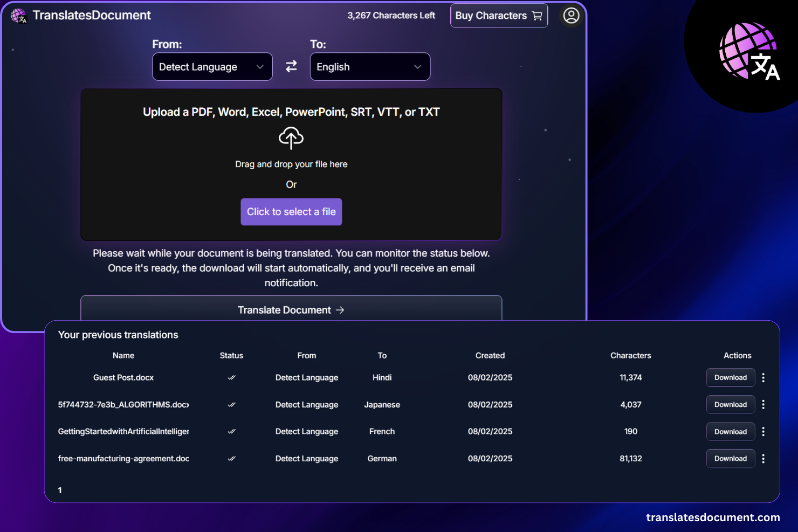
Task: Click the Characters column header
Action: pyautogui.click(x=631, y=356)
